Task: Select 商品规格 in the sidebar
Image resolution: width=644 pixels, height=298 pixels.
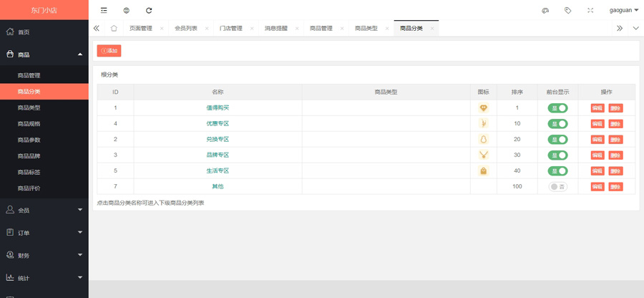Action: tap(29, 124)
